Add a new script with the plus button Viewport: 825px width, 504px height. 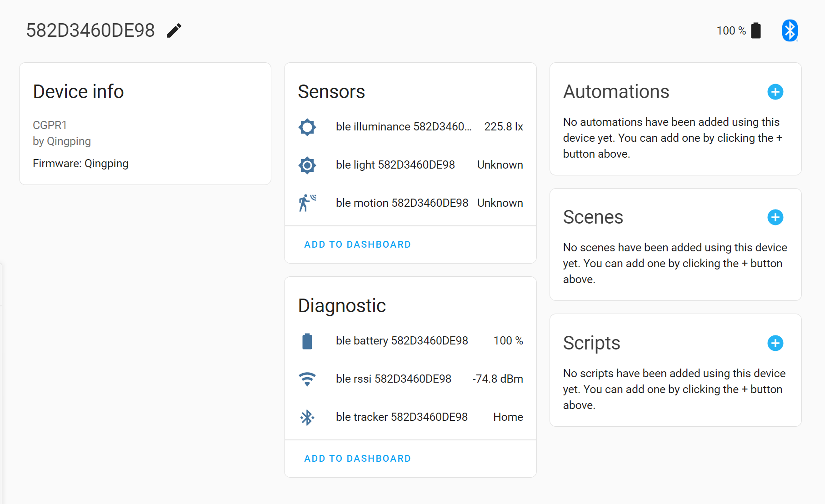775,343
